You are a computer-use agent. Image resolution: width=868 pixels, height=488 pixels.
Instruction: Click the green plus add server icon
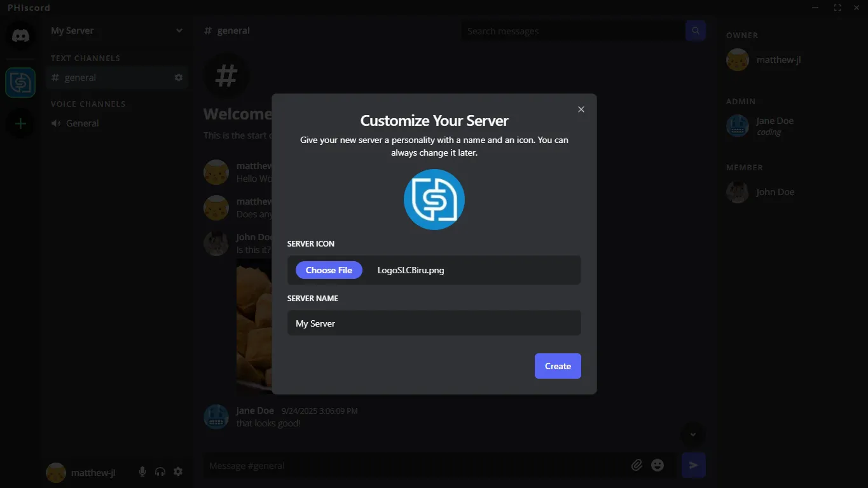[x=20, y=124]
